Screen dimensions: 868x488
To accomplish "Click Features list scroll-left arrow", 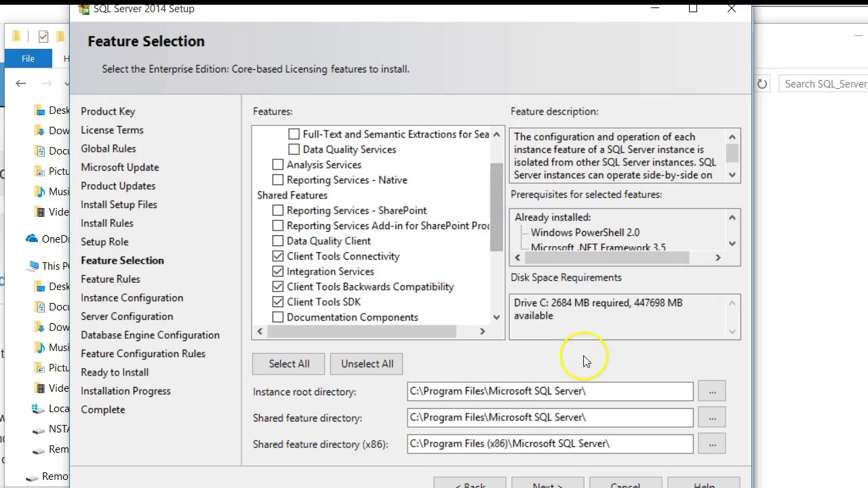I will (260, 331).
